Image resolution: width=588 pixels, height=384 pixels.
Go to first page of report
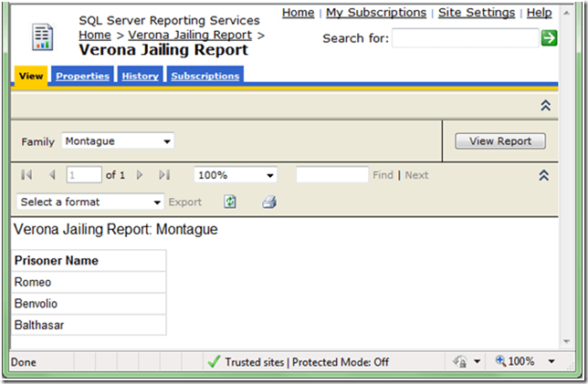tap(26, 175)
